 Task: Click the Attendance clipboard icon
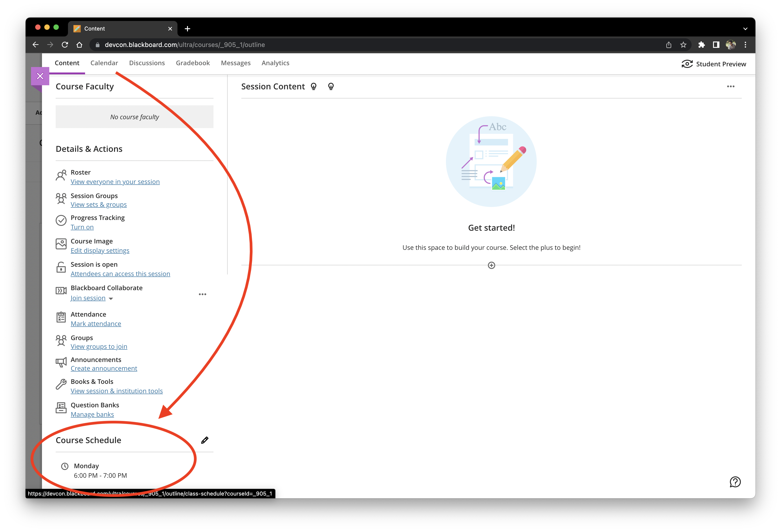point(61,317)
